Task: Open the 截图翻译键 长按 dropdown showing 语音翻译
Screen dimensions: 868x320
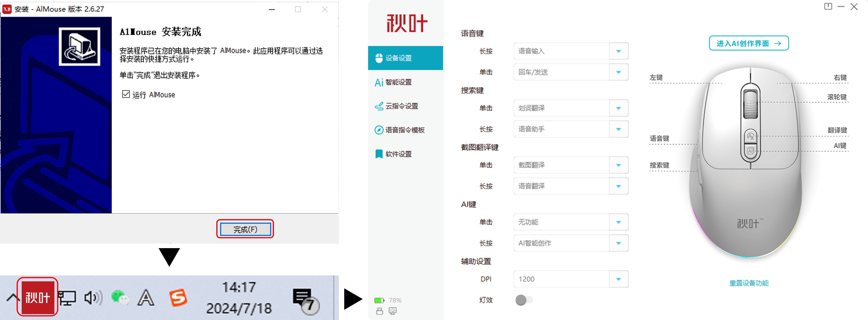Action: coord(571,186)
